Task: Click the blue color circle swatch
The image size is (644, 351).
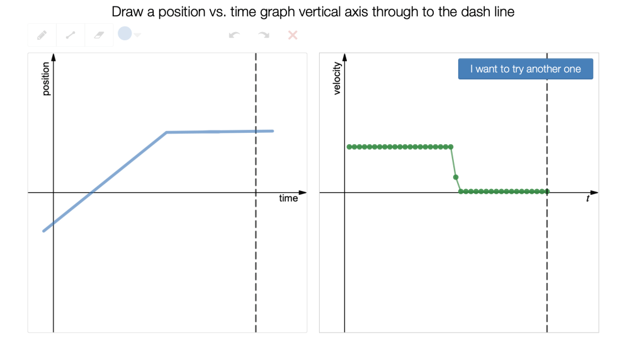Action: point(125,34)
